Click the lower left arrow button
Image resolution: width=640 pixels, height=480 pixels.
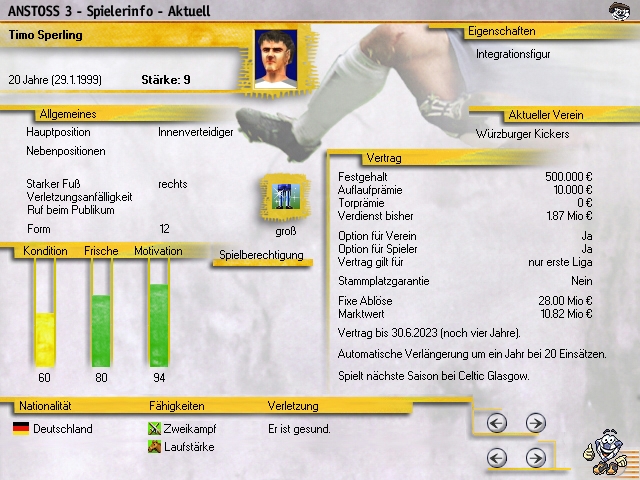497,458
